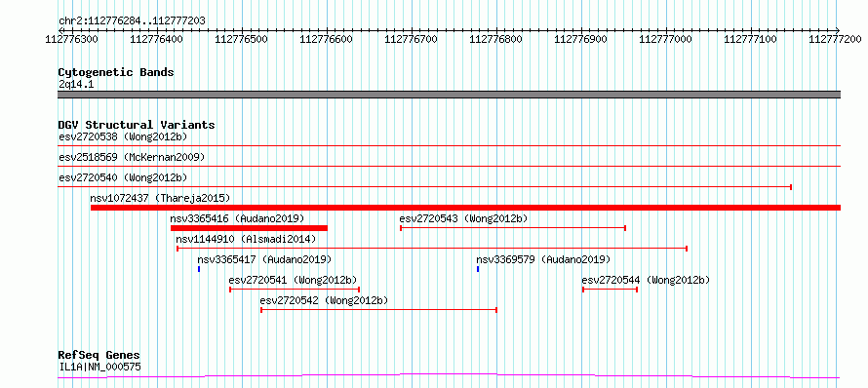Click the thick red nsv1072437 variant bar
Viewport: 868px width, 388px height.
click(465, 208)
